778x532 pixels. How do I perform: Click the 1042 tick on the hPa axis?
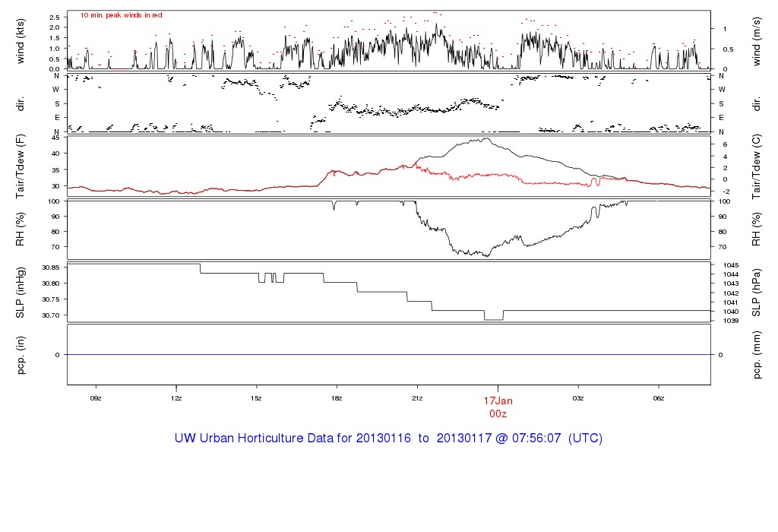731,293
